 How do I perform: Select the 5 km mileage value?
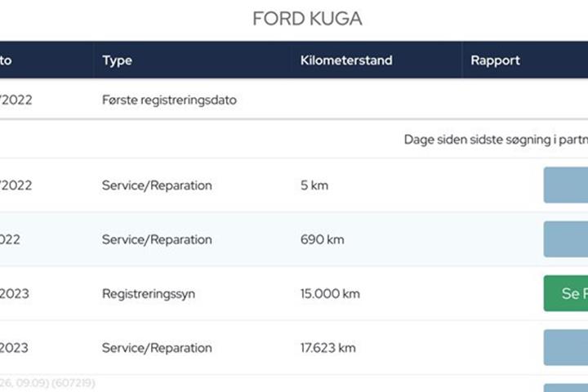(314, 185)
